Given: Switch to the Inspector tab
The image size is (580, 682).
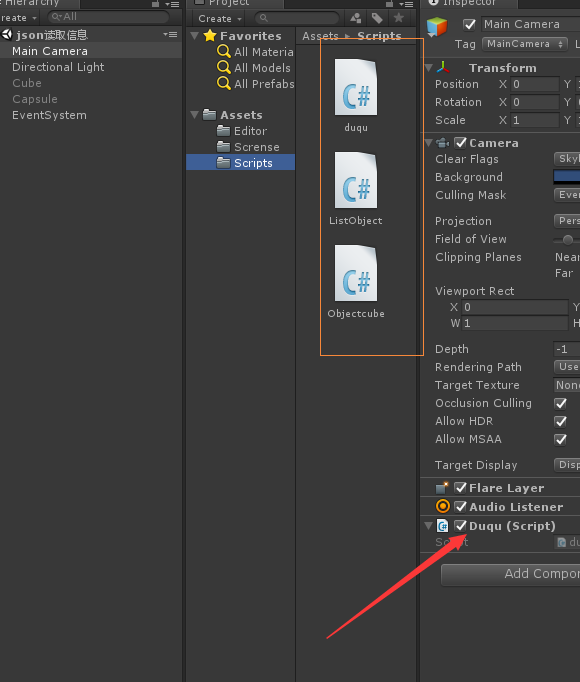Looking at the screenshot, I should 469,3.
